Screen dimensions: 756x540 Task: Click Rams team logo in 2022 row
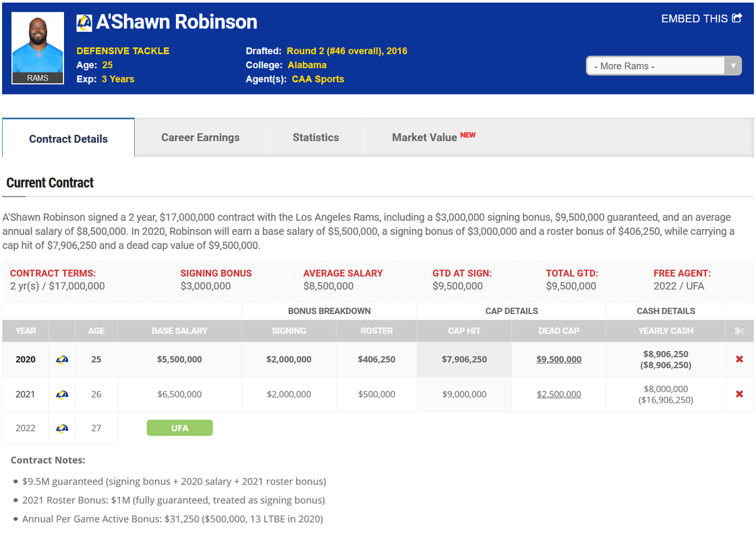(62, 428)
